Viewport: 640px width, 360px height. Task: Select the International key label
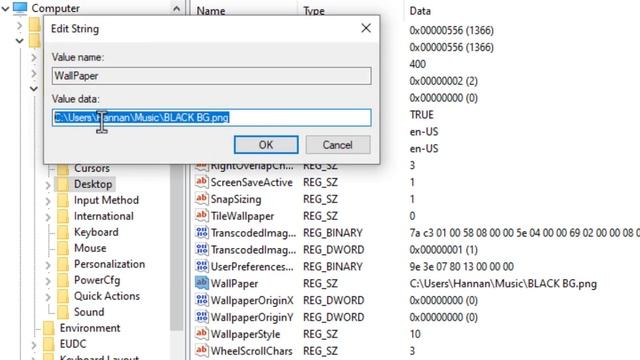(x=104, y=216)
